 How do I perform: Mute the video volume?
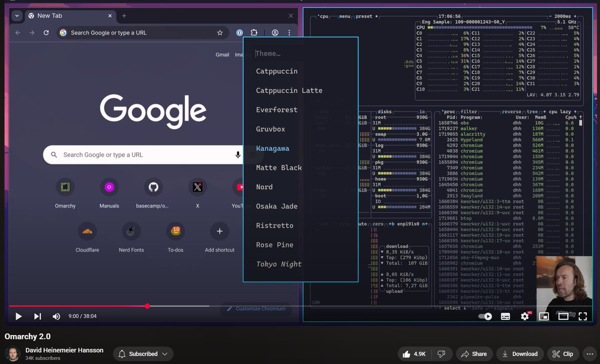click(56, 316)
